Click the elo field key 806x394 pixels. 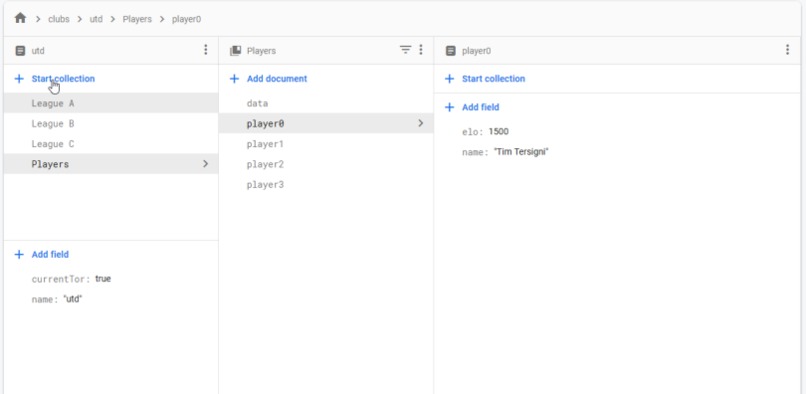[x=472, y=132]
